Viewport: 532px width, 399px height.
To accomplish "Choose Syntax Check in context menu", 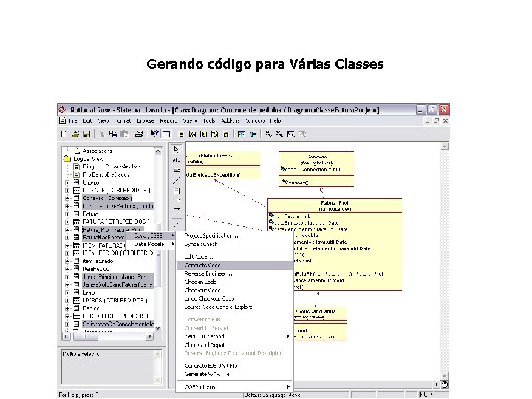I will pyautogui.click(x=234, y=245).
